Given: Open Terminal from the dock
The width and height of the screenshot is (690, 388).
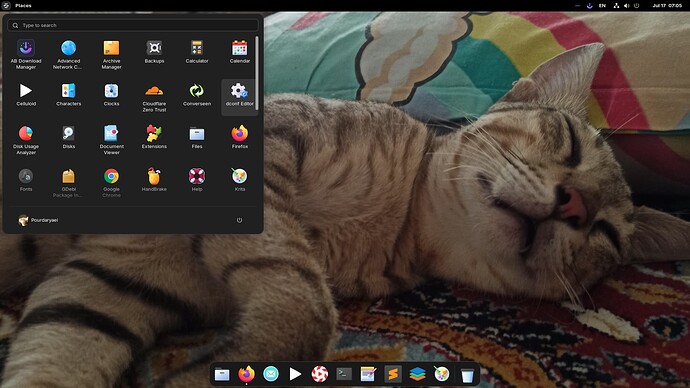Looking at the screenshot, I should coord(344,374).
